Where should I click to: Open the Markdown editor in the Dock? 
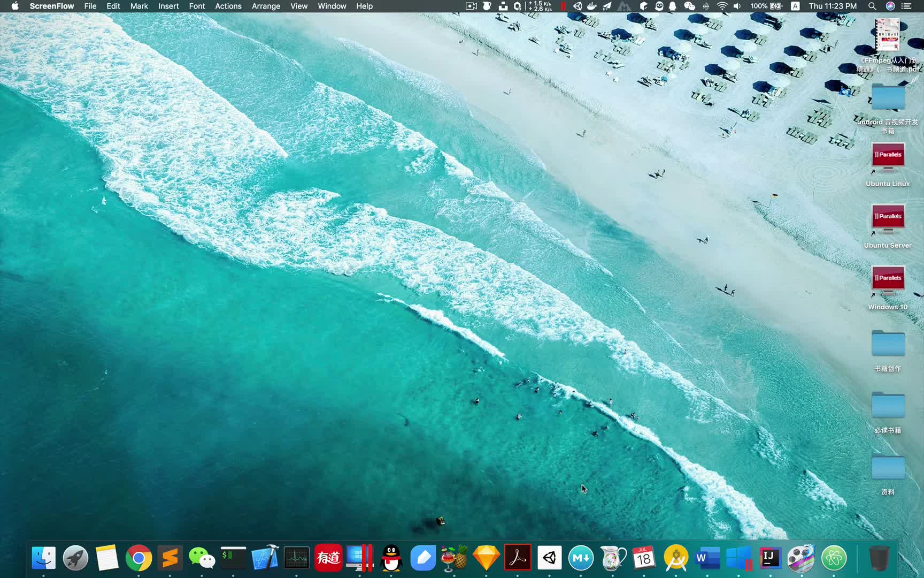(581, 558)
